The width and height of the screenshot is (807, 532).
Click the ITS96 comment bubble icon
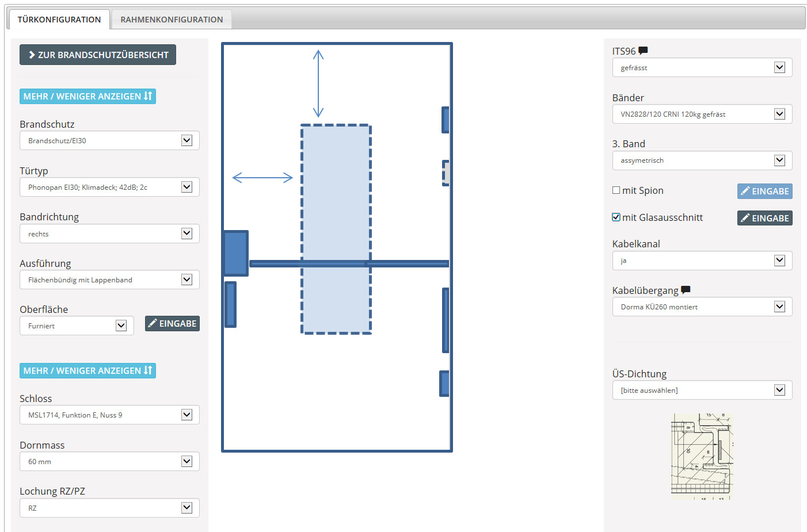tap(643, 51)
